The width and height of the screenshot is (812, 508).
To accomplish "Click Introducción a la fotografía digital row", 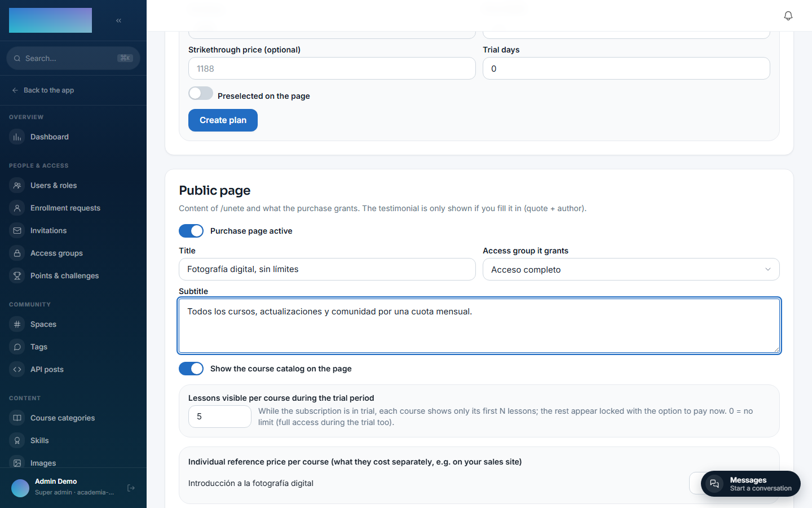I will tap(251, 483).
